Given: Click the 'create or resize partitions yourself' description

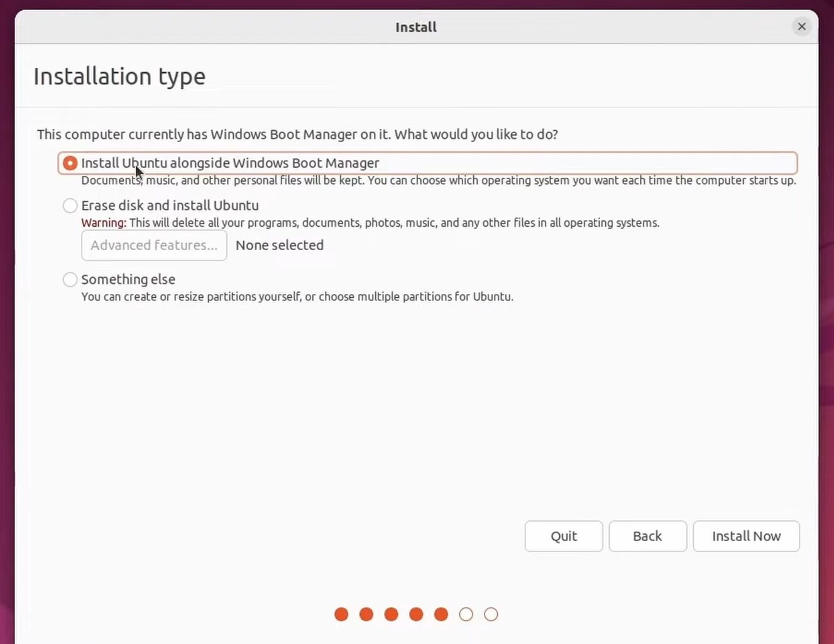Looking at the screenshot, I should (x=297, y=297).
